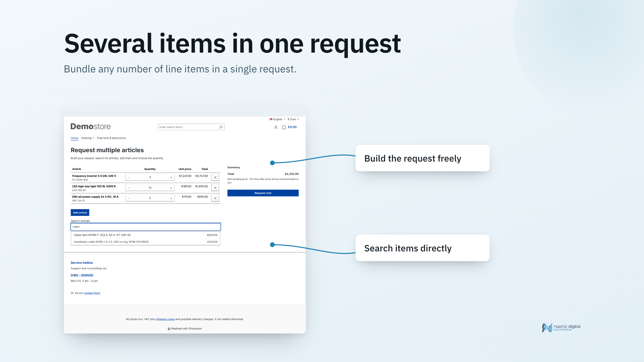
Task: Click the Request multiple articles heading
Action: click(107, 150)
